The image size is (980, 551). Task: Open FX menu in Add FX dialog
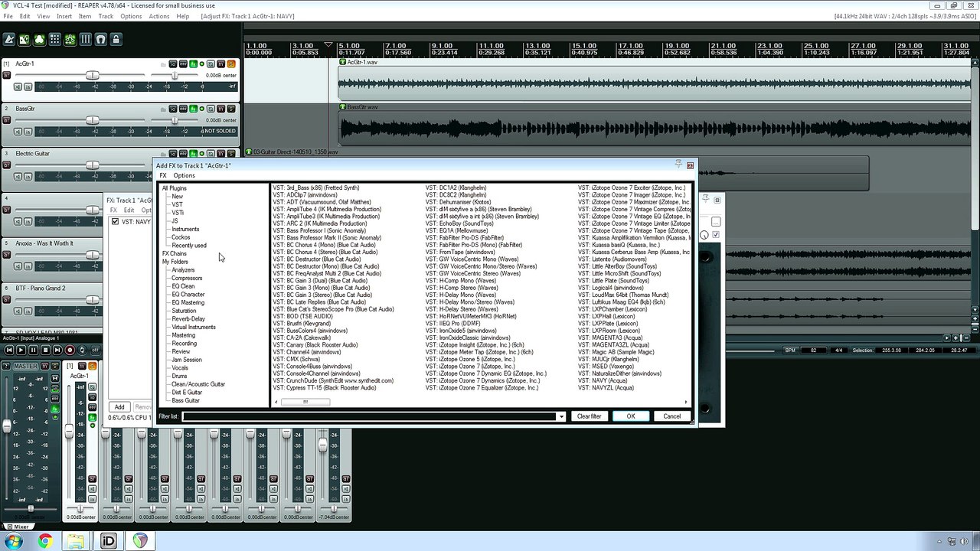(163, 176)
